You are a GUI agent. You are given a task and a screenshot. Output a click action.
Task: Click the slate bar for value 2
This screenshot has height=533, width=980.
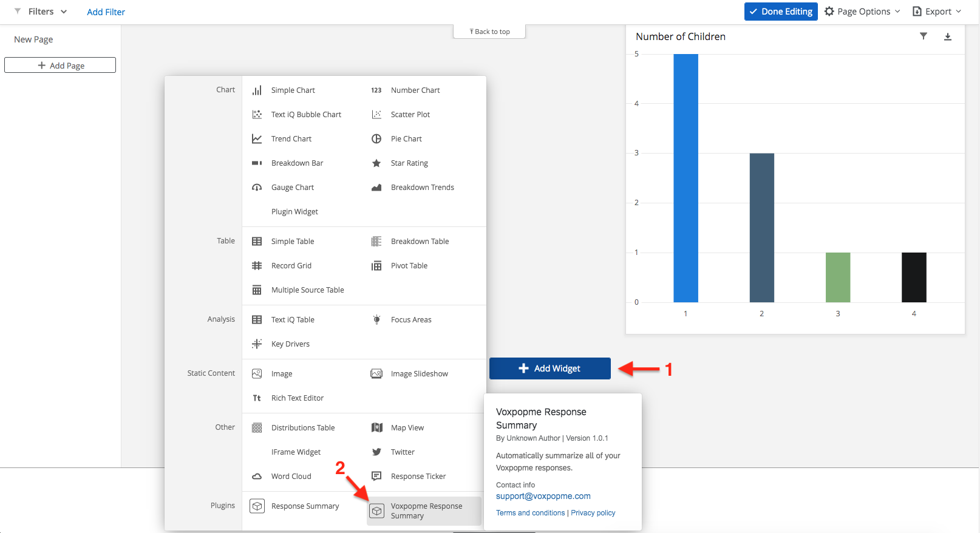point(761,228)
